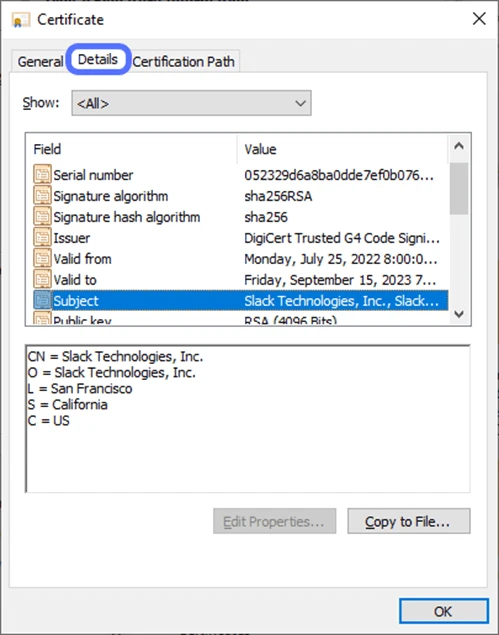499x635 pixels.
Task: Click the Valid from field icon
Action: pyautogui.click(x=42, y=259)
